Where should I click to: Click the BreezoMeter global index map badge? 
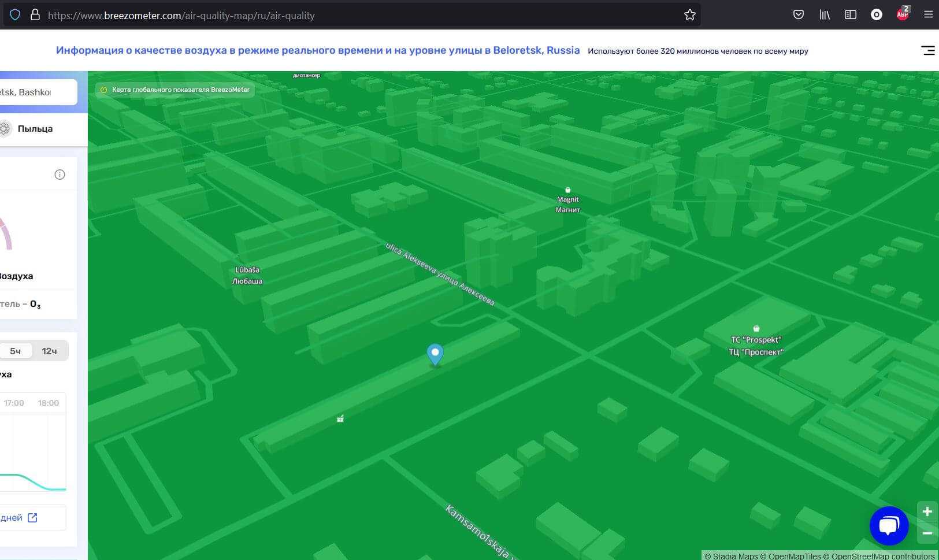pos(175,90)
